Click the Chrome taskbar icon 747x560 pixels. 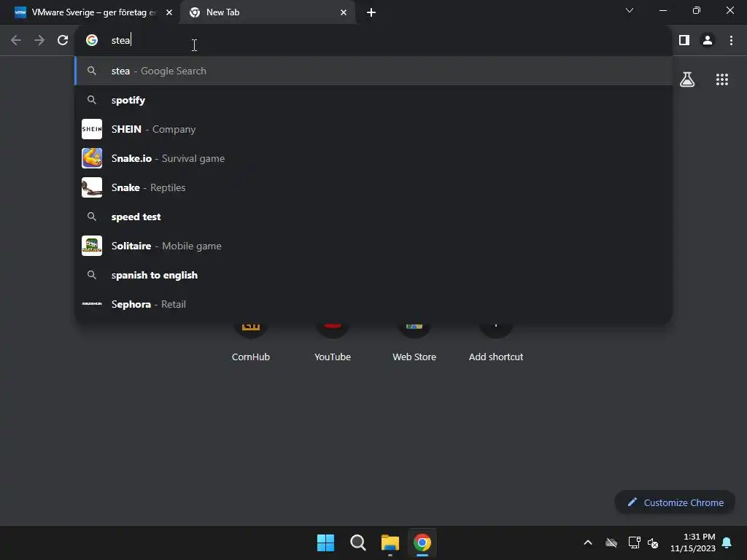[x=422, y=542]
